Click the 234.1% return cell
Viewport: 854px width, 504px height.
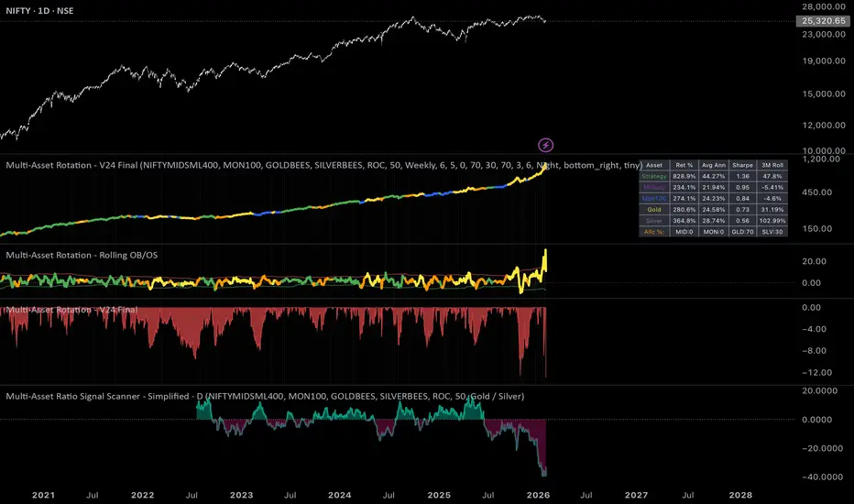[x=684, y=188]
